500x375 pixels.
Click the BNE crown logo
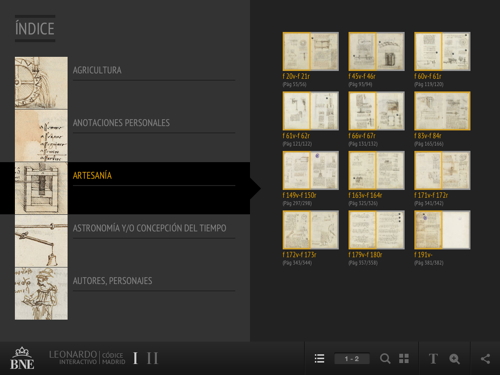[x=22, y=358]
